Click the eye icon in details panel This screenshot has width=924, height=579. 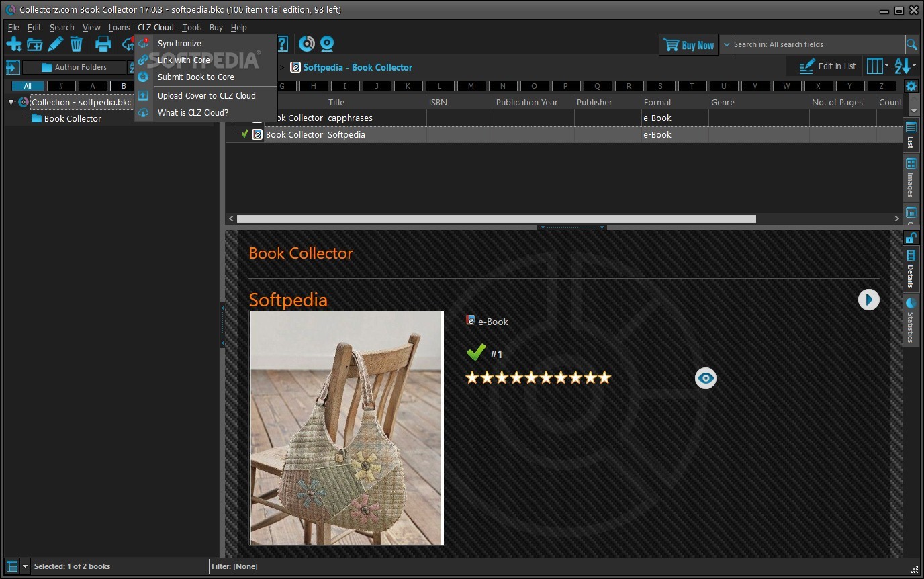[x=705, y=378]
